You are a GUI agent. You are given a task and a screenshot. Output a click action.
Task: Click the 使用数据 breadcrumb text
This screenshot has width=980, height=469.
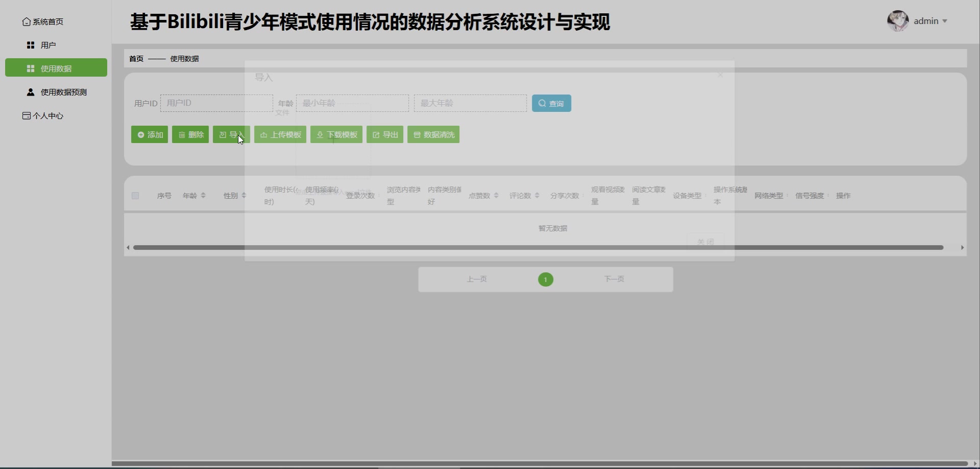185,59
